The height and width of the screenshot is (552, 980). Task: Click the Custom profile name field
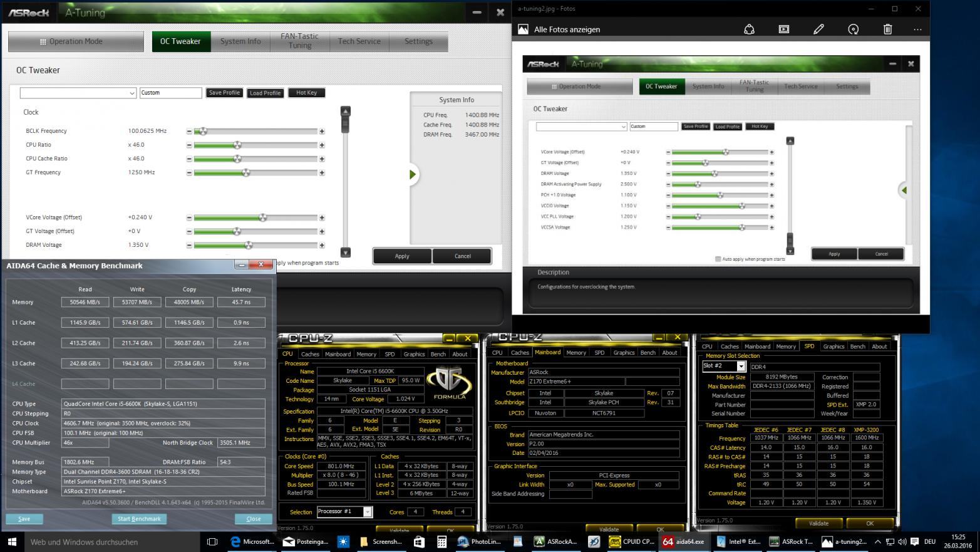(170, 93)
